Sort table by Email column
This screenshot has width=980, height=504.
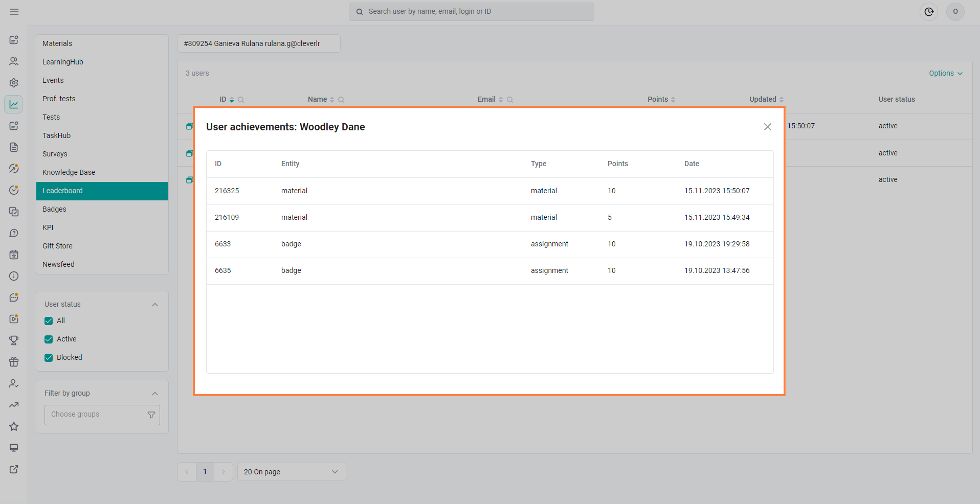(x=501, y=100)
